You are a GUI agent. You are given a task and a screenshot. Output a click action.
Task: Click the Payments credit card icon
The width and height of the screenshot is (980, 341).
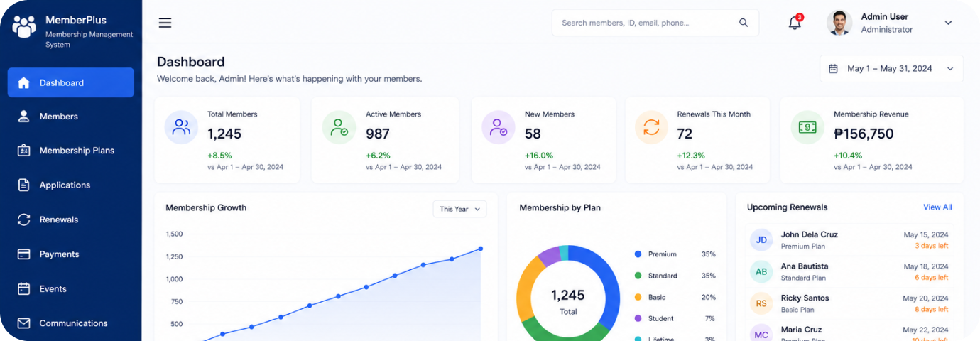click(x=23, y=254)
